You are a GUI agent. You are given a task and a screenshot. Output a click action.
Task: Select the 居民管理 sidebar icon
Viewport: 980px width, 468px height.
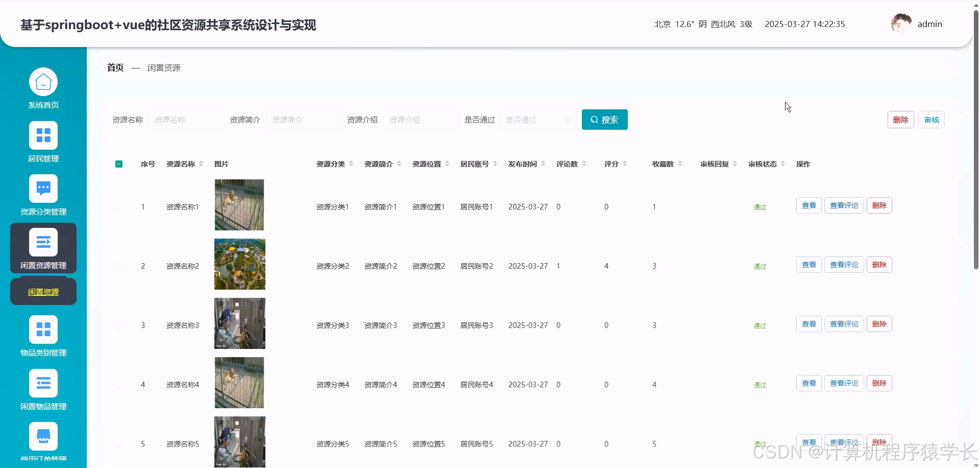[x=43, y=135]
